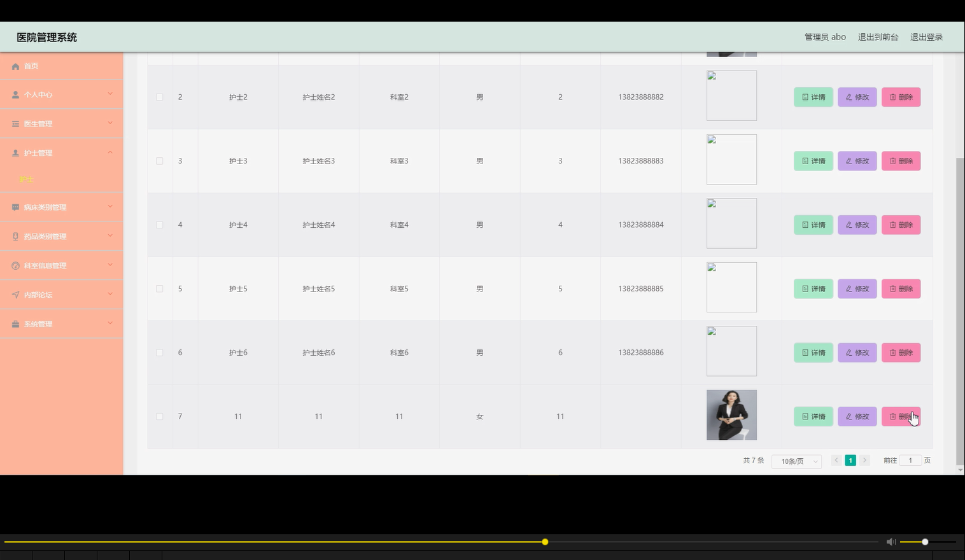965x560 pixels.
Task: Click 修改 for 护士5
Action: click(857, 289)
